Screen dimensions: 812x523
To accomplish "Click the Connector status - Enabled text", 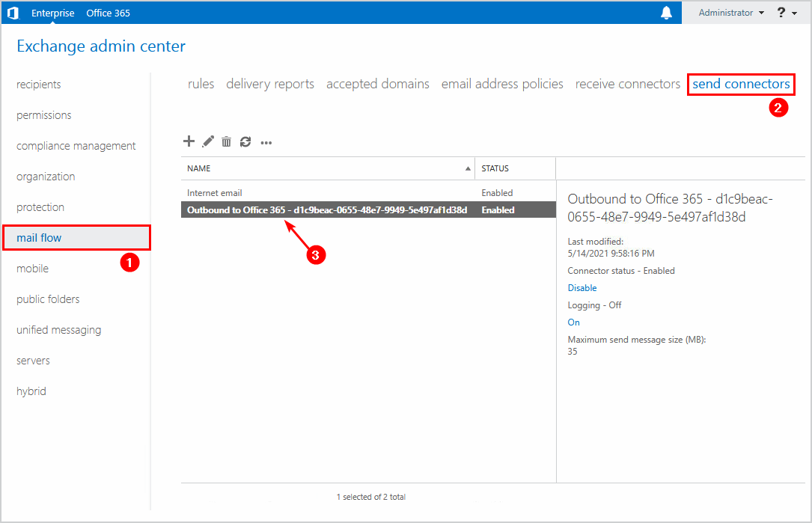I will (x=621, y=271).
